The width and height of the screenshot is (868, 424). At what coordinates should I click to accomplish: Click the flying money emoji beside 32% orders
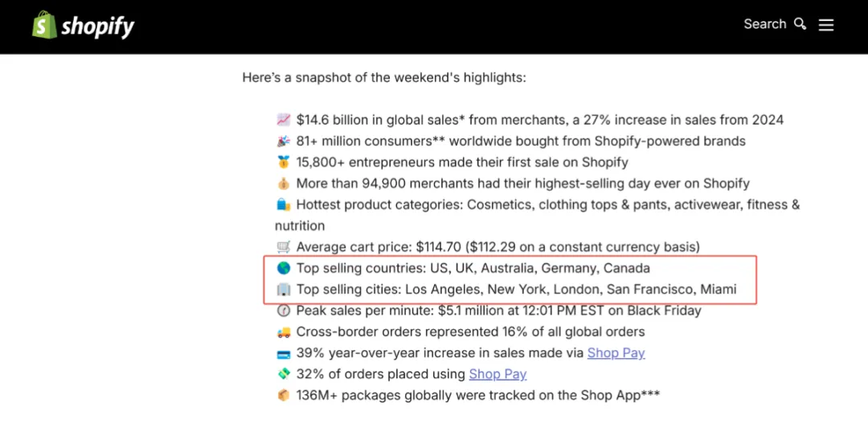coord(284,373)
